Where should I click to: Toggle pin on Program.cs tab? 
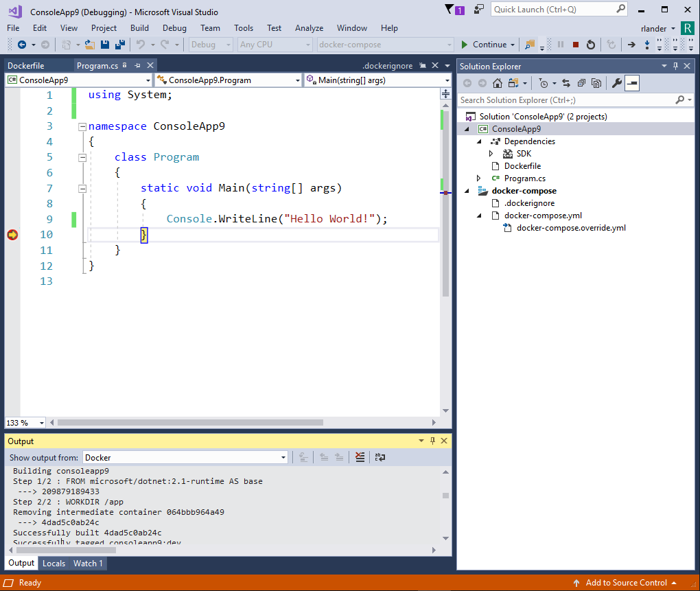click(x=137, y=66)
